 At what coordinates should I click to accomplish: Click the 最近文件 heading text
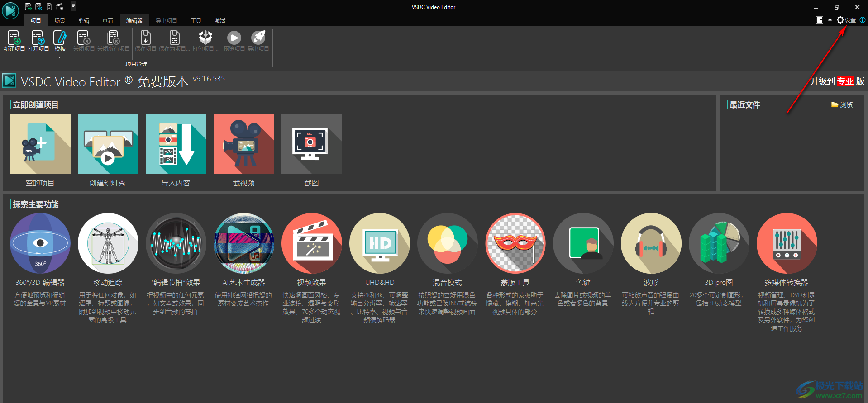pyautogui.click(x=744, y=105)
